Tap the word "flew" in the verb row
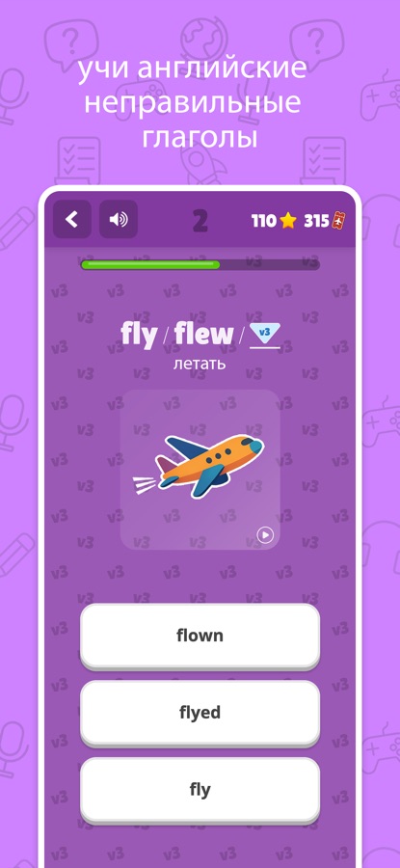Viewport: 400px width, 868px height. [204, 335]
